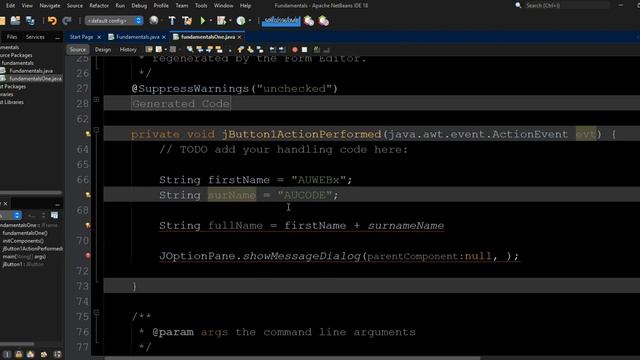
Task: Switch to the Fundamentals.java tab
Action: click(x=138, y=37)
